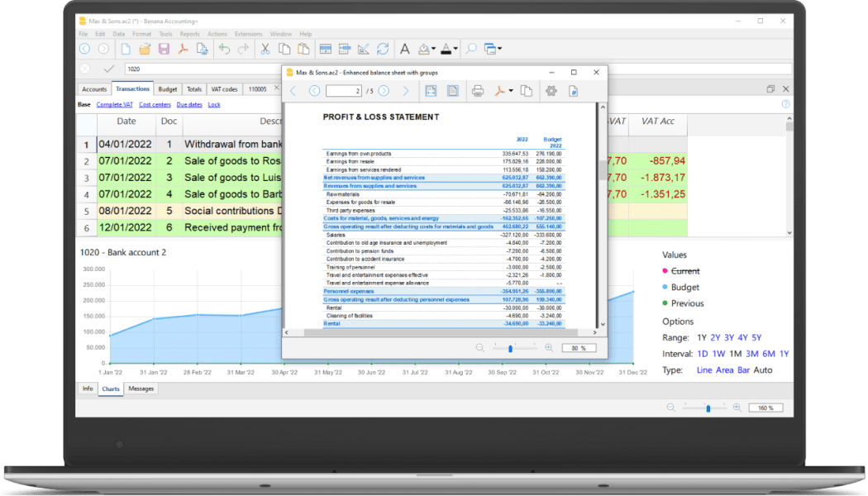
Task: Open the font character format icon
Action: coord(405,50)
